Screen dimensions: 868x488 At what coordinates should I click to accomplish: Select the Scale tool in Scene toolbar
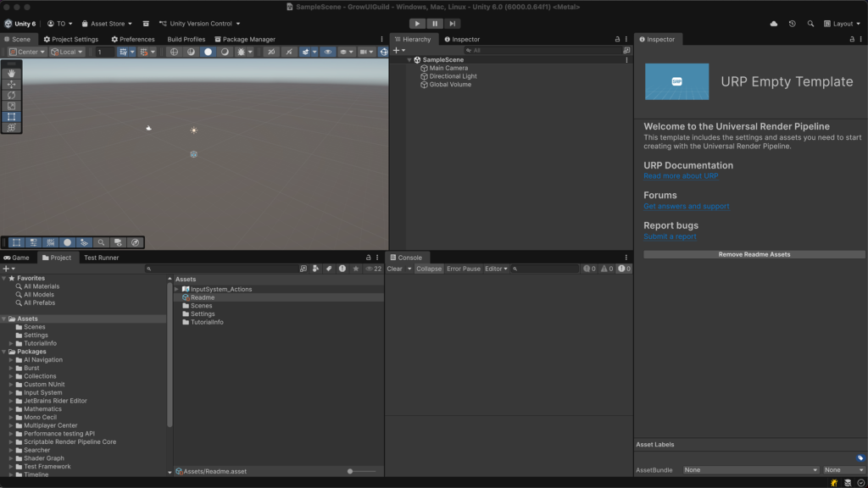coord(12,106)
